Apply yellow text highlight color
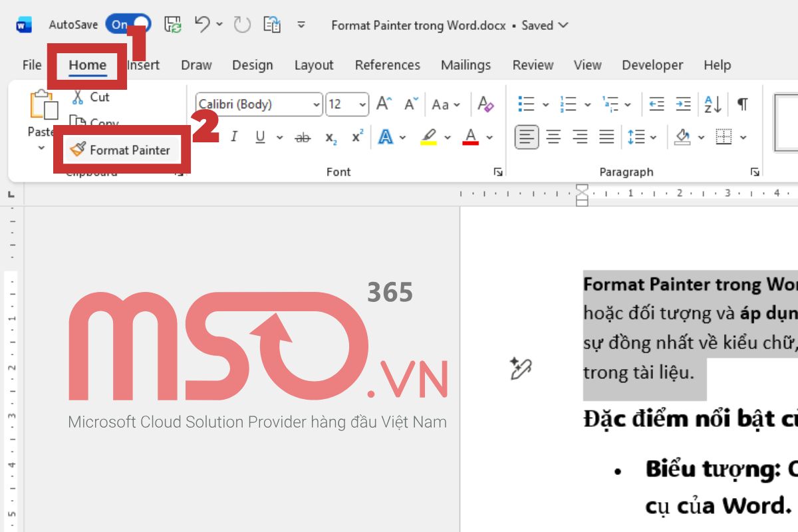The image size is (798, 532). coord(429,137)
